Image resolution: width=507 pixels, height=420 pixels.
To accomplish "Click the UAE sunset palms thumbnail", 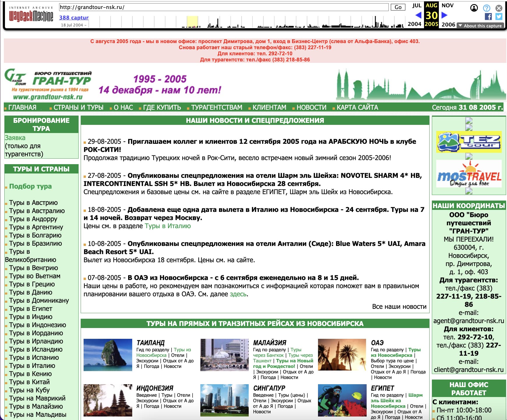I will pyautogui.click(x=342, y=355).
